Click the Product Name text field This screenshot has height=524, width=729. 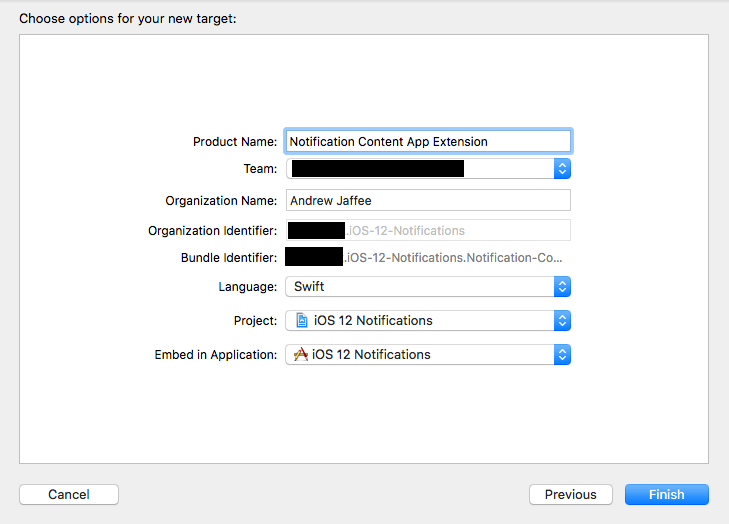428,142
